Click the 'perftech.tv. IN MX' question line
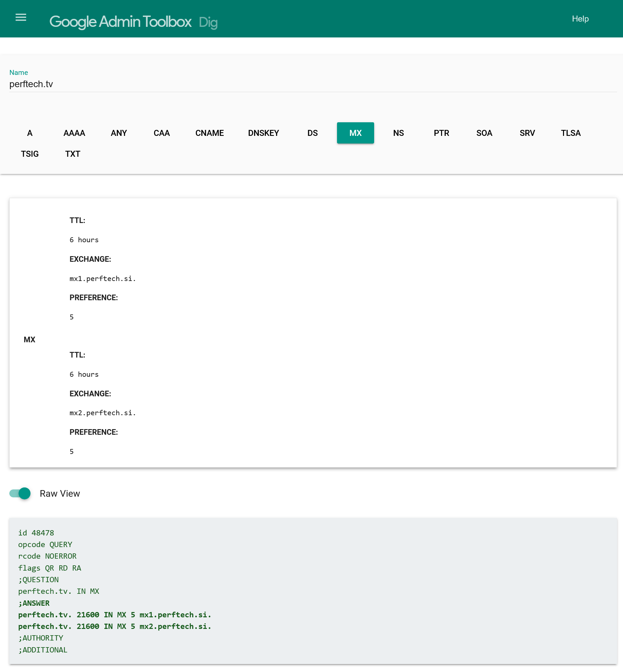 [x=59, y=591]
